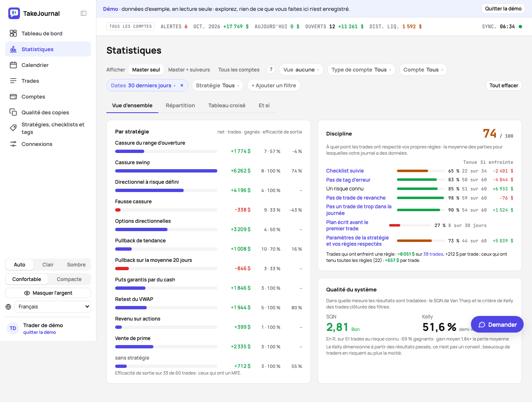Screen dimensions: 532x402
Task: Open the Dates 30 derniers jours filter
Action: click(x=143, y=86)
